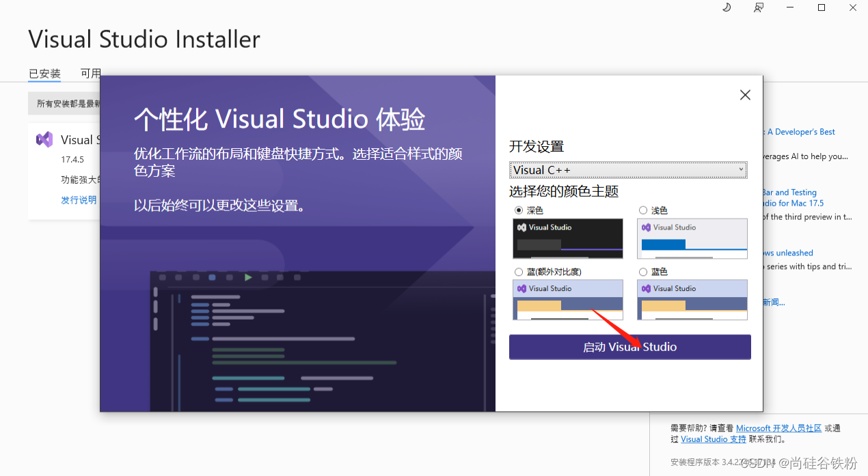Click the dark mode moon icon in the title bar
The image size is (868, 476).
[727, 8]
